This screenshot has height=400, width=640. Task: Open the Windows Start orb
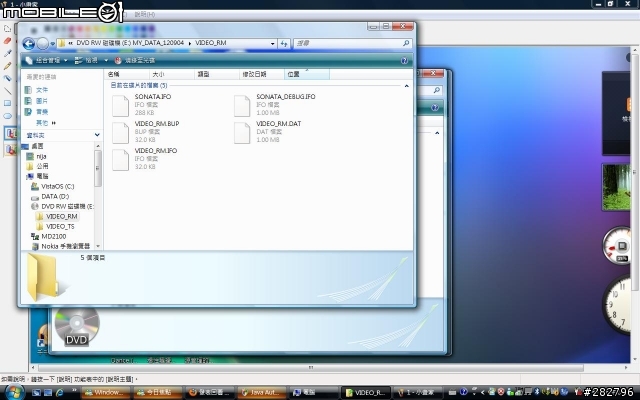[12, 391]
